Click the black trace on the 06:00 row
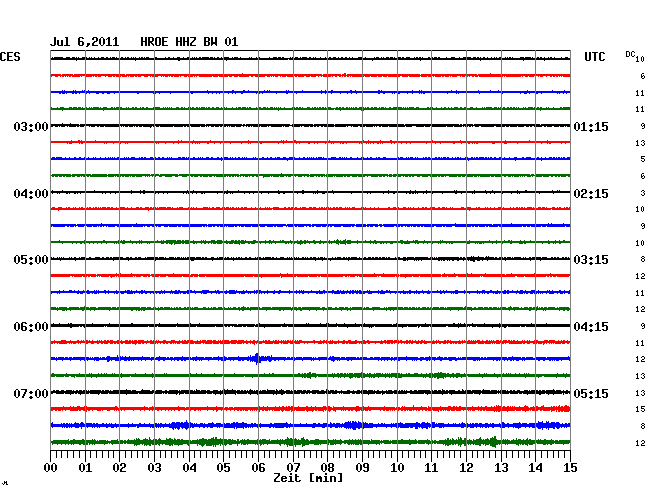The height and width of the screenshot is (494, 650). coord(310,325)
